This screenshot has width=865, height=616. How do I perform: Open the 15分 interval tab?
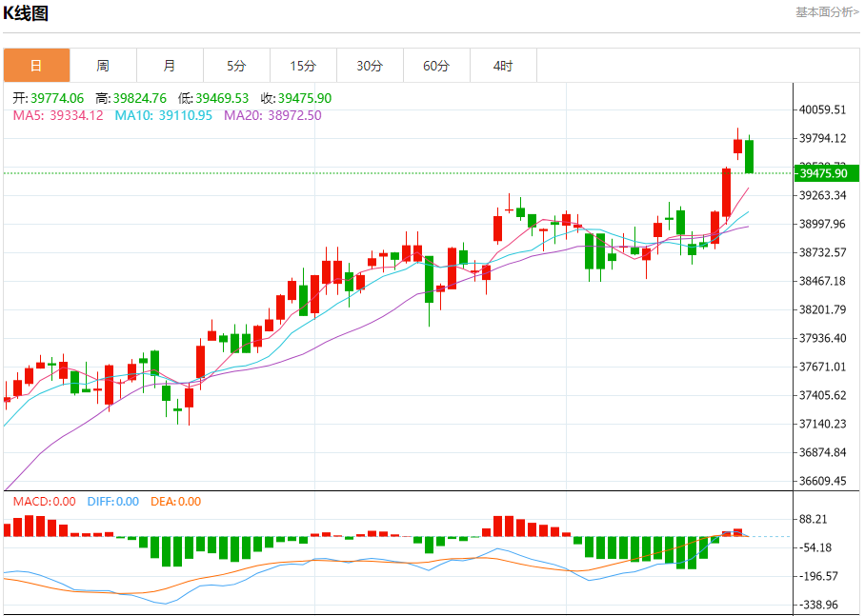303,66
